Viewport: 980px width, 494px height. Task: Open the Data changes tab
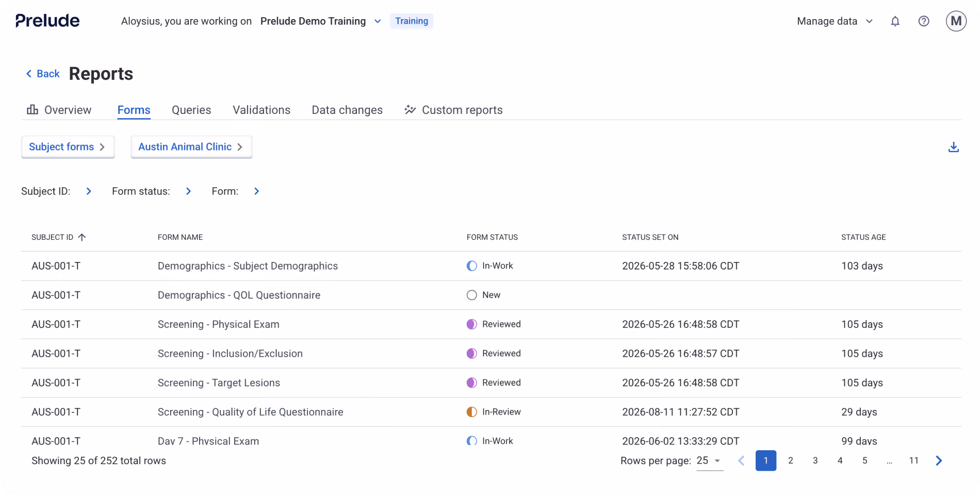(347, 110)
